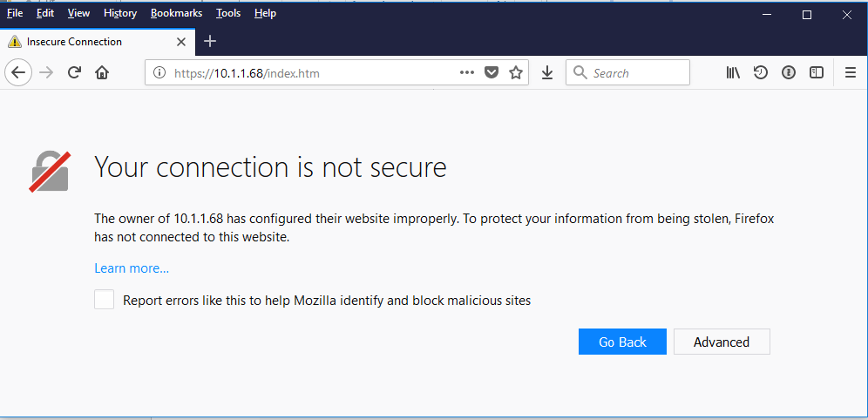Check the Report errors to Mozilla box
Viewport: 868px width, 420px height.
[x=105, y=300]
